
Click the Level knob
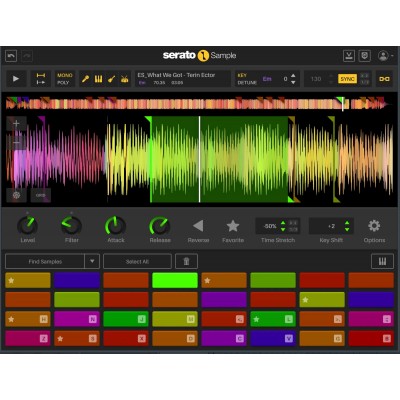(x=28, y=226)
